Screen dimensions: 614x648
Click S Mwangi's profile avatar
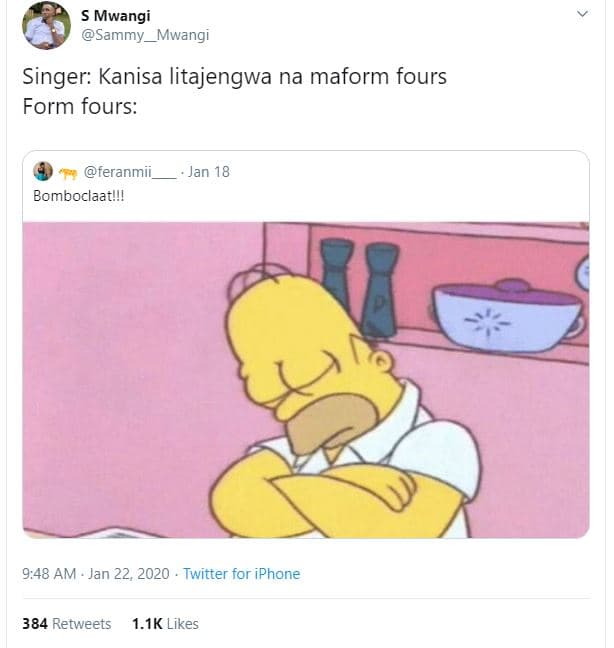[x=46, y=26]
